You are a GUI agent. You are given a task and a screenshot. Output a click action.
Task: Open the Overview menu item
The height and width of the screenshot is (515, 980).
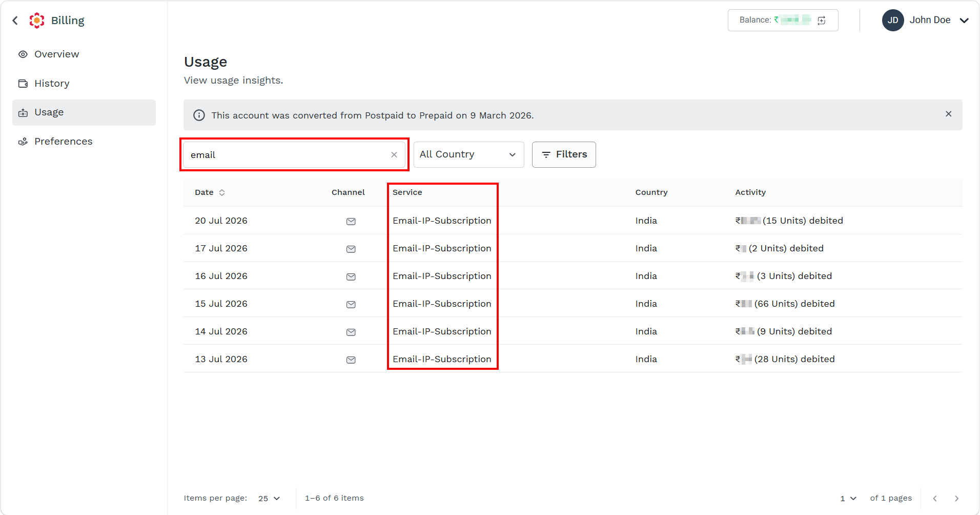(x=84, y=54)
